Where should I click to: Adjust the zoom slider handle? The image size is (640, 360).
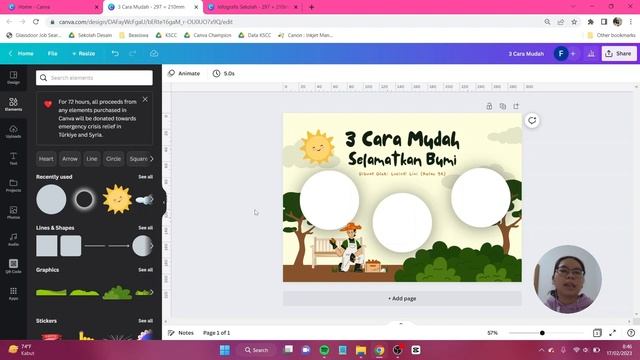coord(542,333)
